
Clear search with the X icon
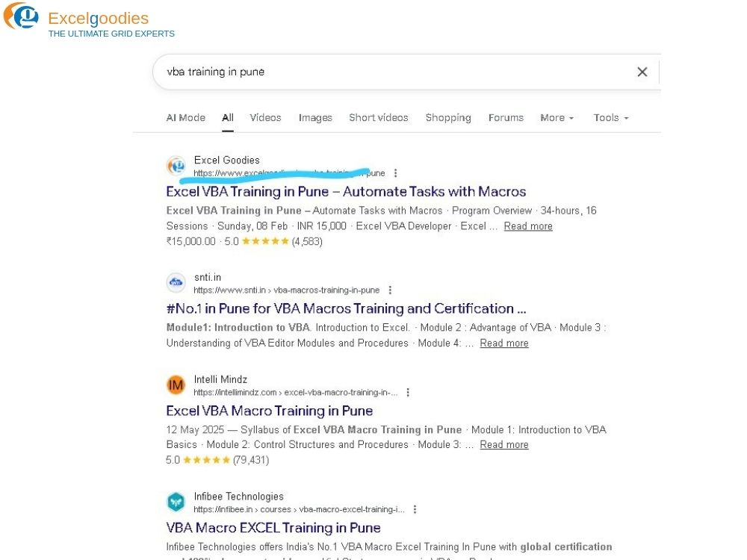[x=642, y=72]
